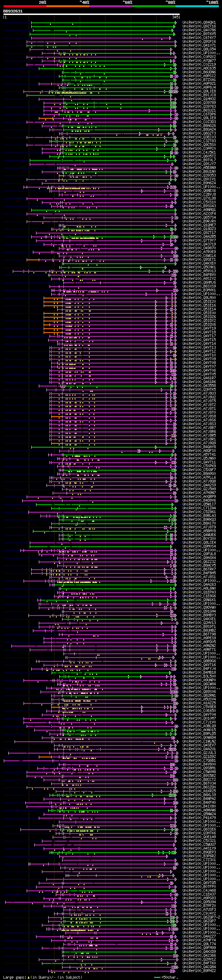Select hit label UniRef100_A7J8U3
The height and width of the screenshot is (980, 222).
[x=199, y=394]
